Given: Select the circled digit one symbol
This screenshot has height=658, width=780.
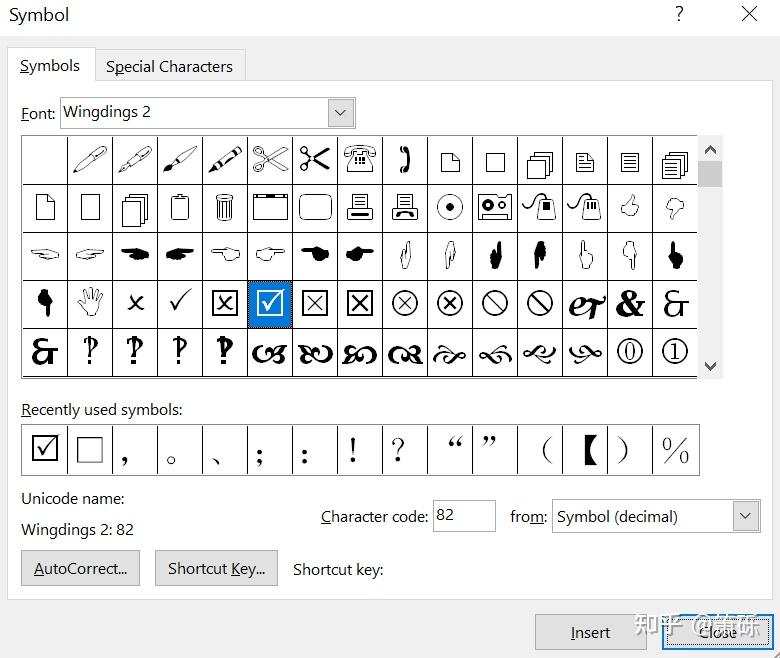Looking at the screenshot, I should pyautogui.click(x=675, y=352).
